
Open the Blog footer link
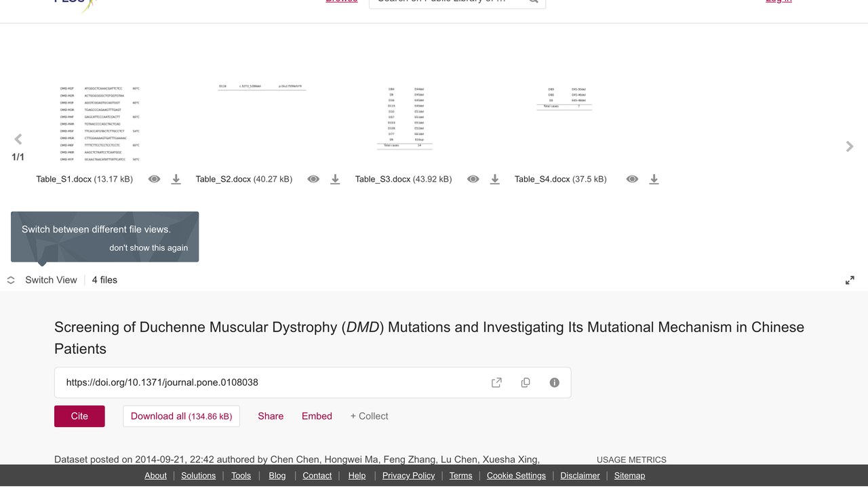pyautogui.click(x=277, y=476)
